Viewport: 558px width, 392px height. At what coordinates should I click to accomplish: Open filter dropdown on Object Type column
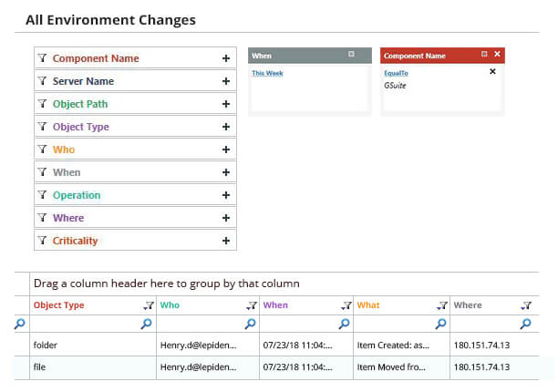tap(149, 305)
